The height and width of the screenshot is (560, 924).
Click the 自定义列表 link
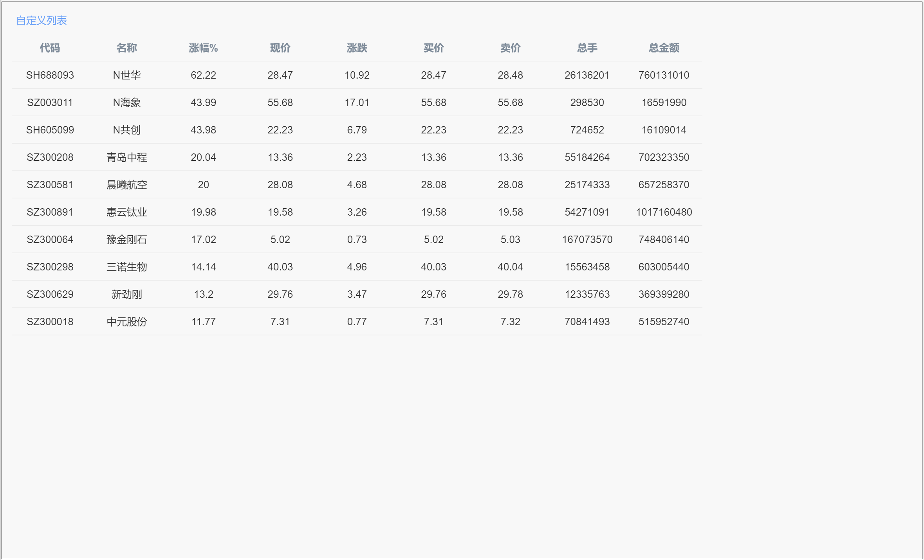(42, 20)
